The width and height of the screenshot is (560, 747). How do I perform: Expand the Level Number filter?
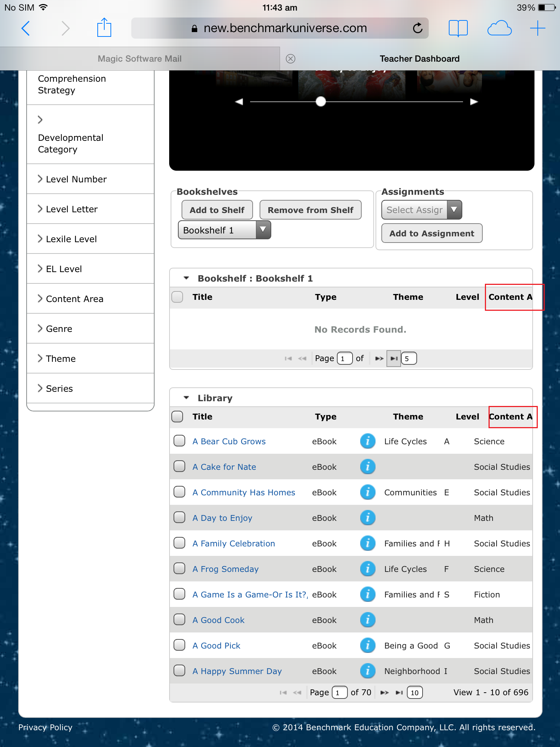pyautogui.click(x=90, y=179)
